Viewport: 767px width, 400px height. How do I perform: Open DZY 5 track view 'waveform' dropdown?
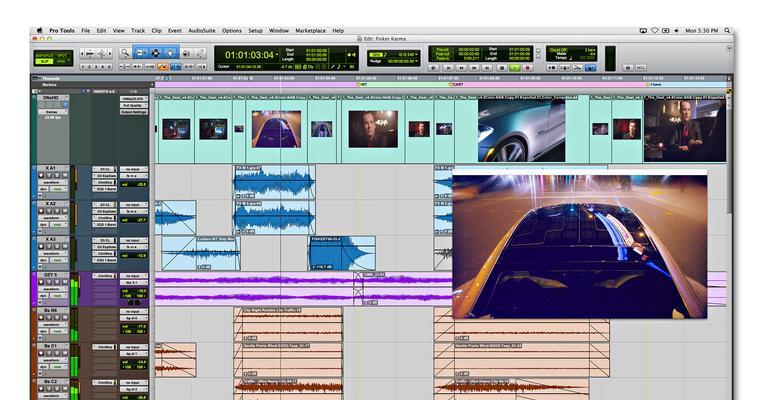pos(53,289)
